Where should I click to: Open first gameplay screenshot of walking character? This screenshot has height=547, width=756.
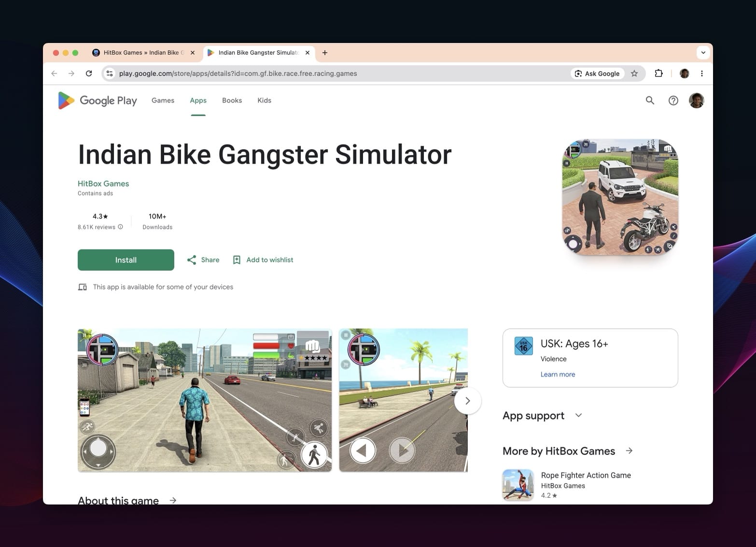(205, 400)
